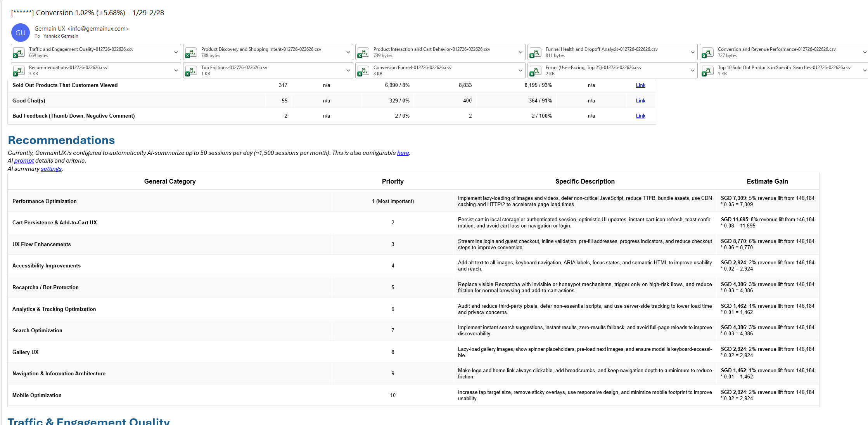Open Link for Good Chat(s) row
The image size is (868, 425).
coord(640,101)
